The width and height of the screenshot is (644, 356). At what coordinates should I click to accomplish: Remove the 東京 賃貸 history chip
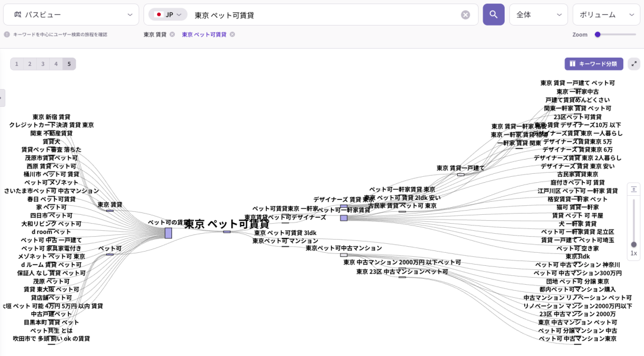coord(172,34)
